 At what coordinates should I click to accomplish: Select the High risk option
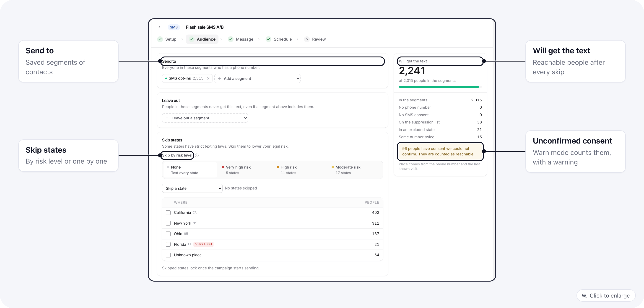[x=300, y=170]
